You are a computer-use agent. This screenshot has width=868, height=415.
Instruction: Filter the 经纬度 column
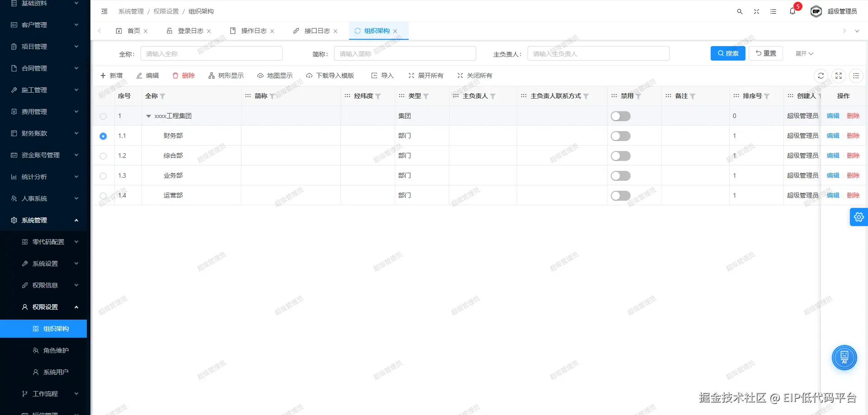[378, 96]
